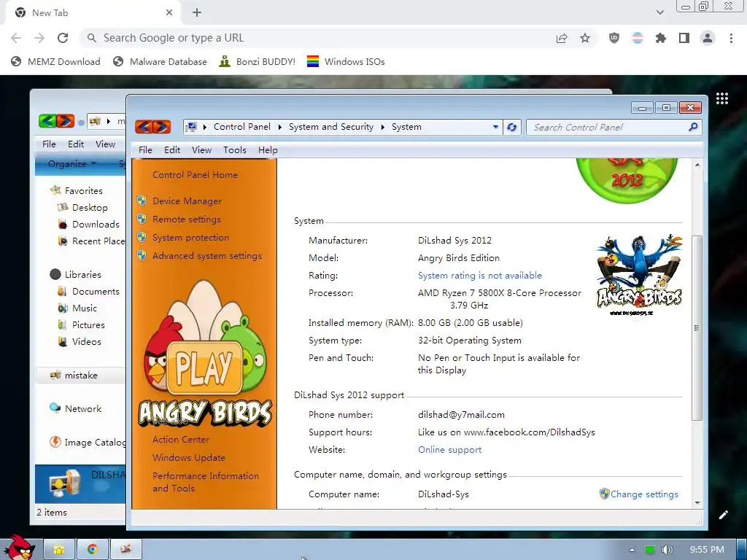The width and height of the screenshot is (747, 560).
Task: Click the System window back arrow
Action: point(144,127)
